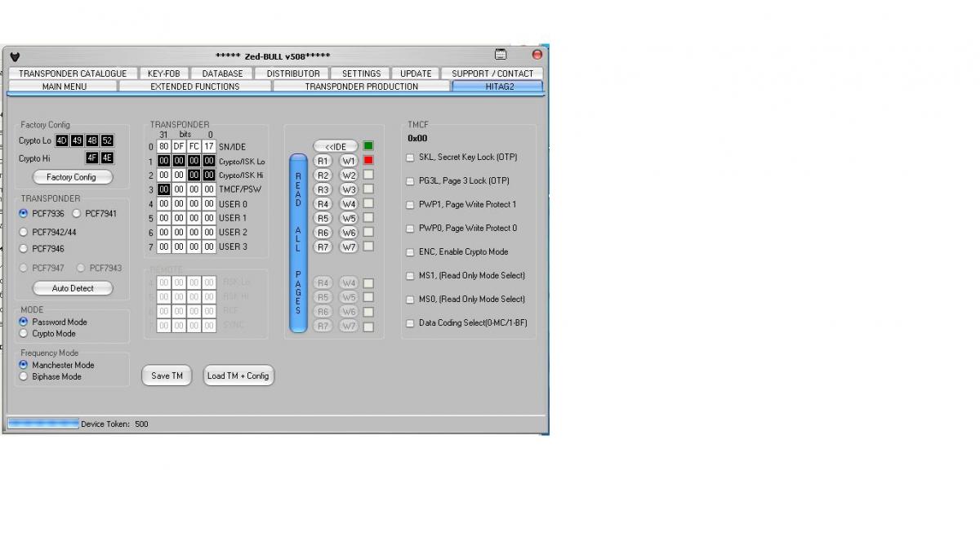This screenshot has width=980, height=551.
Task: Click the Device Token progress bar
Action: (43, 424)
